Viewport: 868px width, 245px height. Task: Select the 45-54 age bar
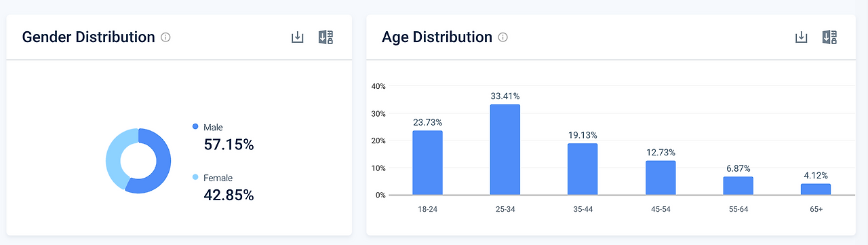click(x=660, y=178)
